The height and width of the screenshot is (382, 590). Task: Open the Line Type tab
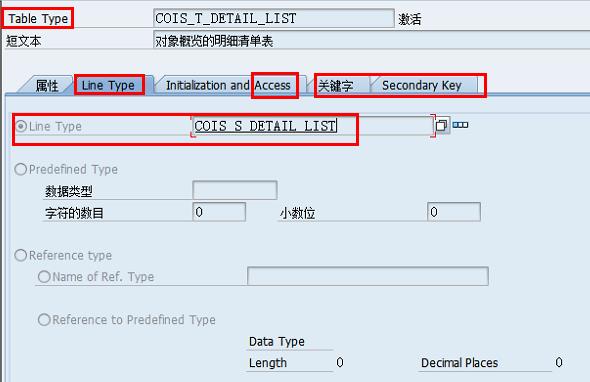point(108,85)
